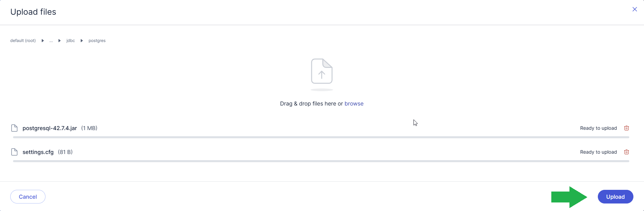Open file picker via browse link
This screenshot has height=211, width=644.
tap(354, 103)
